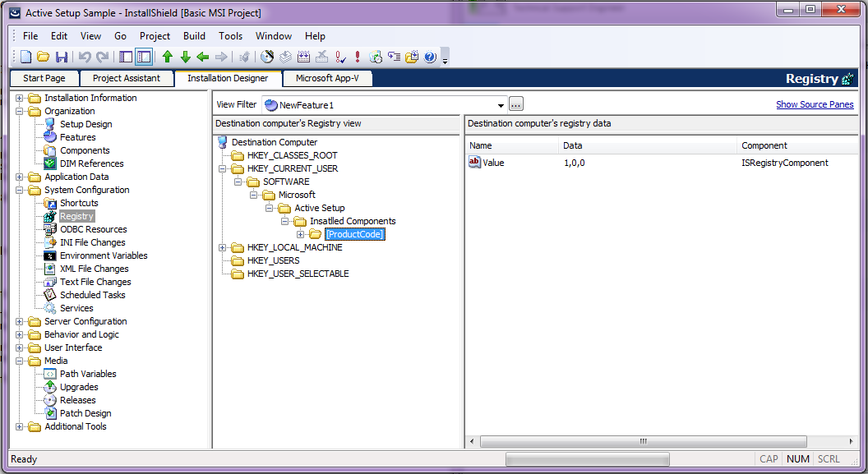This screenshot has height=474, width=868.
Task: Switch to the Start Page tab
Action: (x=44, y=79)
